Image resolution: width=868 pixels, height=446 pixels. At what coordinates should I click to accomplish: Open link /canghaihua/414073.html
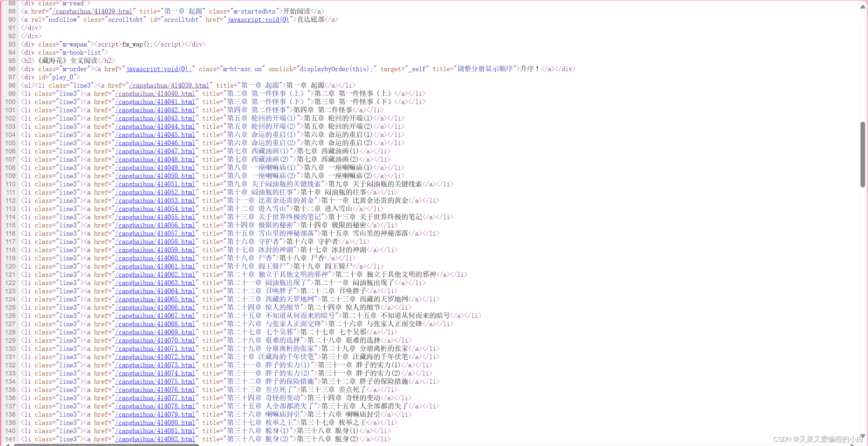(x=155, y=365)
